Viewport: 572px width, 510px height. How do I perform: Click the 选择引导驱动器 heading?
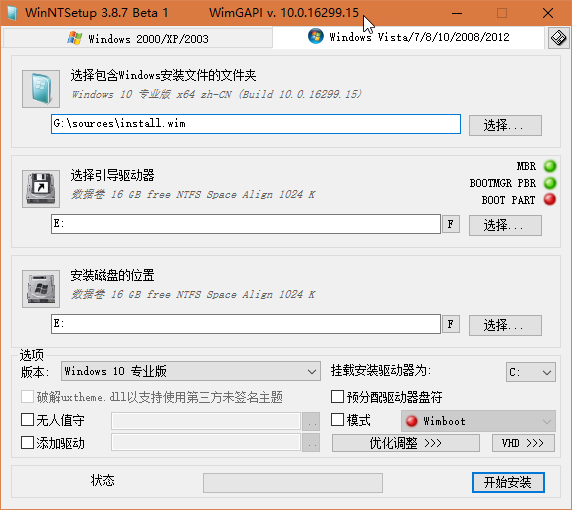coord(112,175)
